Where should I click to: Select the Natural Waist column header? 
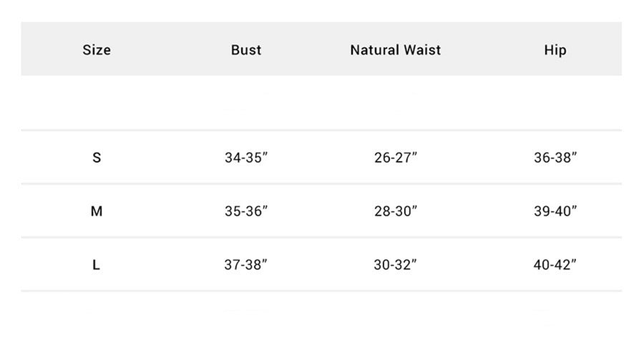click(396, 49)
